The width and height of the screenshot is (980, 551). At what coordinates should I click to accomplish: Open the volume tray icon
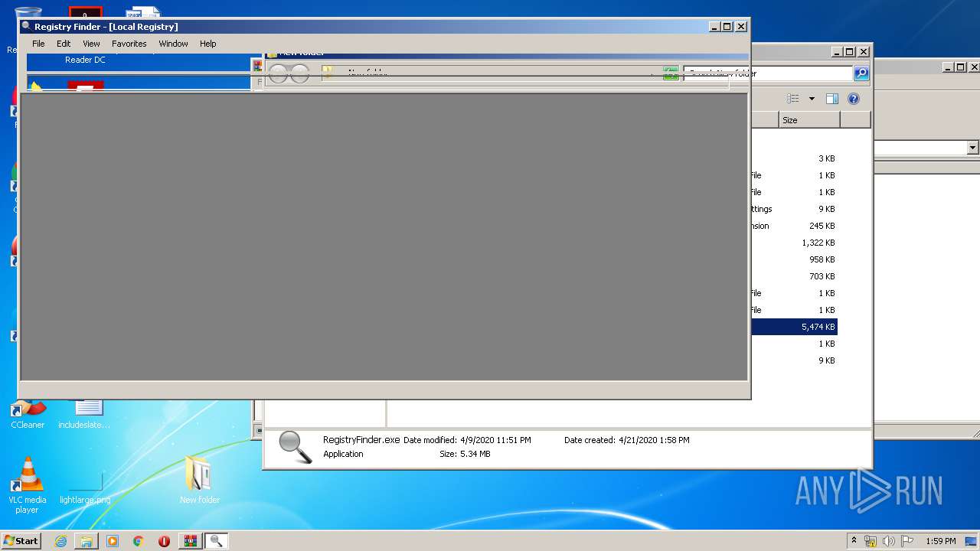[889, 541]
